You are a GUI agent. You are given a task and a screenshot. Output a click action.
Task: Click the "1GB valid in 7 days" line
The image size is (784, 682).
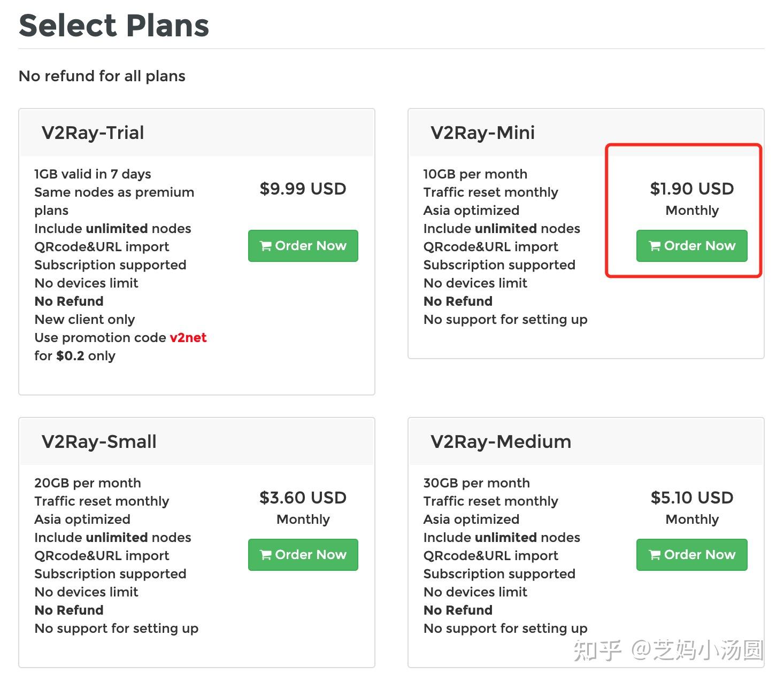tap(93, 174)
